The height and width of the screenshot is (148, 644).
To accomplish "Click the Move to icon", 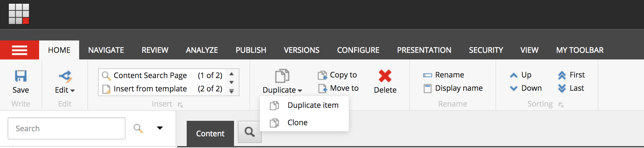I will [x=322, y=89].
